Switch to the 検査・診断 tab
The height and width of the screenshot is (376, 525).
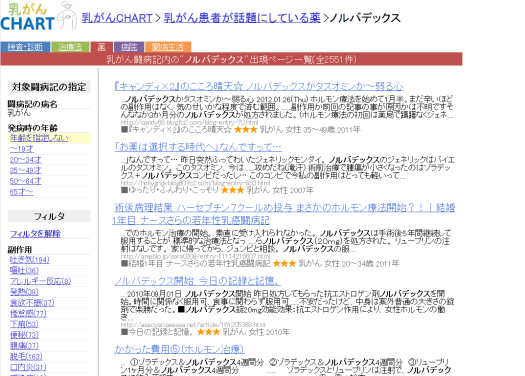point(25,47)
